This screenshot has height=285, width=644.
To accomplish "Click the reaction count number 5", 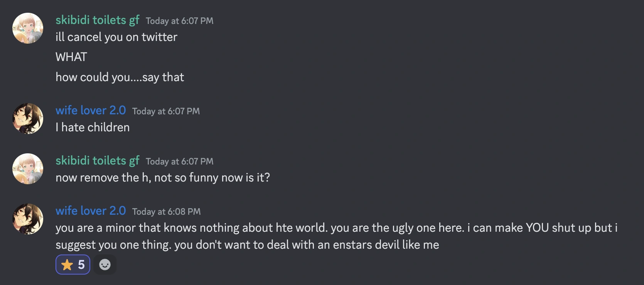I will tap(81, 265).
